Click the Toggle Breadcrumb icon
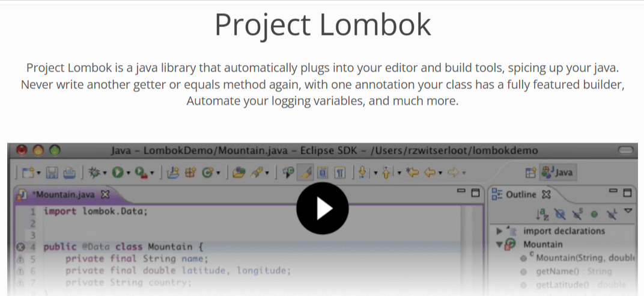The height and width of the screenshot is (296, 644). (x=288, y=173)
